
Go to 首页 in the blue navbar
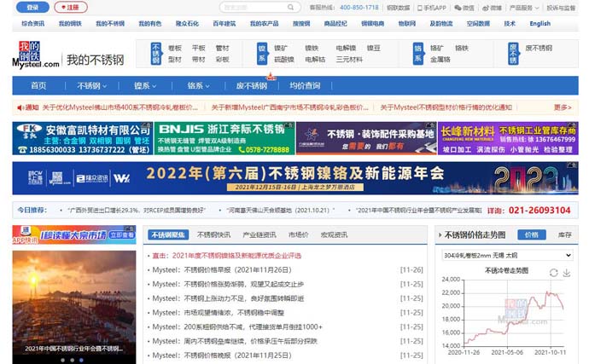[x=38, y=86]
